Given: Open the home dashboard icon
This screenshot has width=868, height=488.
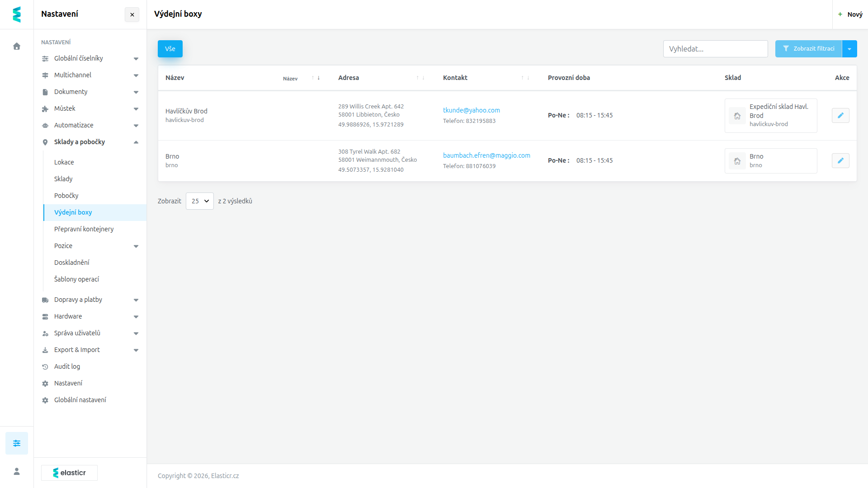Looking at the screenshot, I should 17,46.
